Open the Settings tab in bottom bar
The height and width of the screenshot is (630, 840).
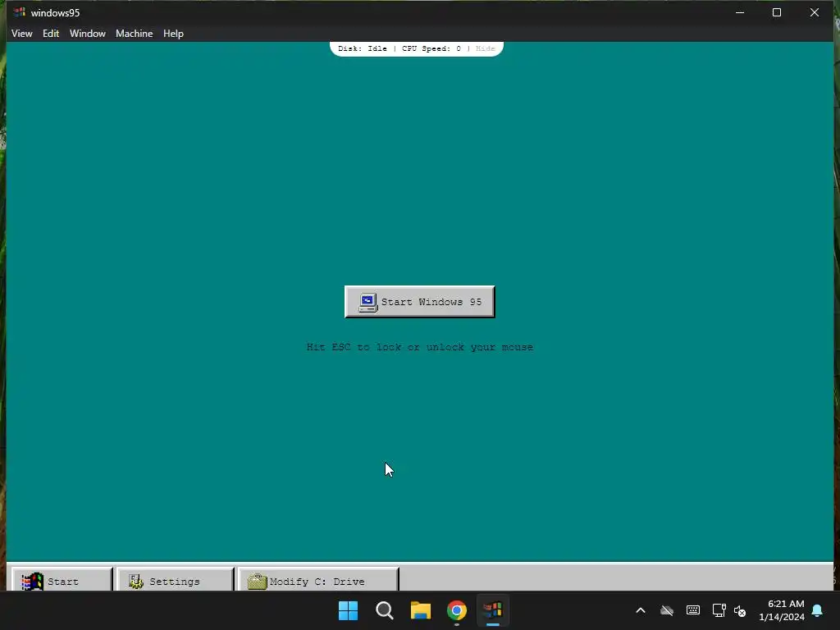click(176, 579)
